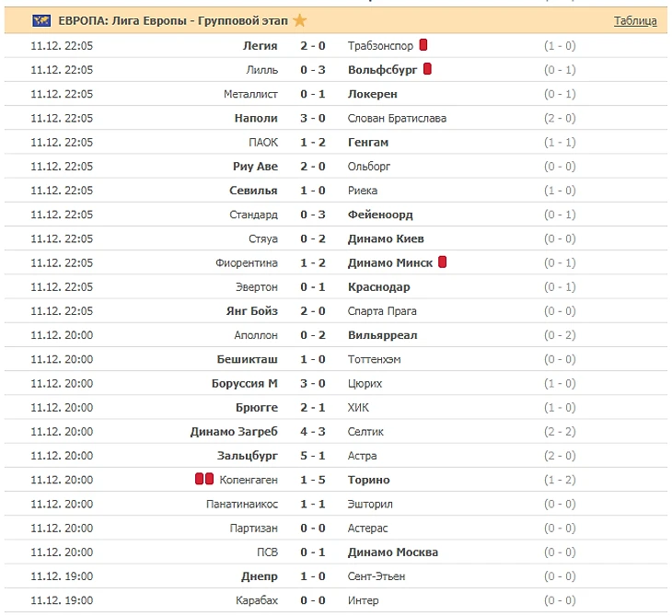
Task: Open the Таблица standings link
Action: click(x=635, y=20)
